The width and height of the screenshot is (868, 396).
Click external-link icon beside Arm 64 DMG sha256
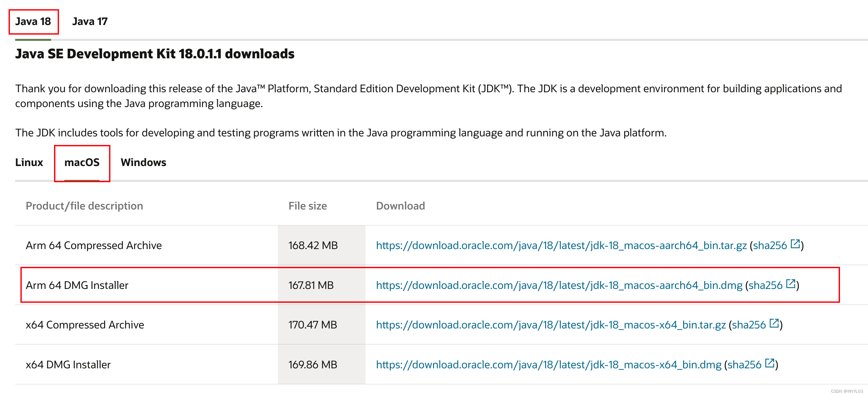click(x=791, y=284)
